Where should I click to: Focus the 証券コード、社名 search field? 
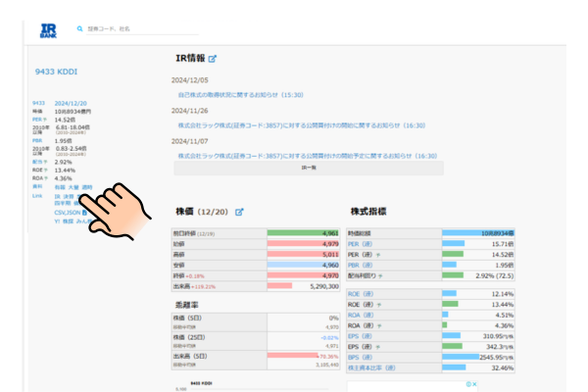[142, 28]
